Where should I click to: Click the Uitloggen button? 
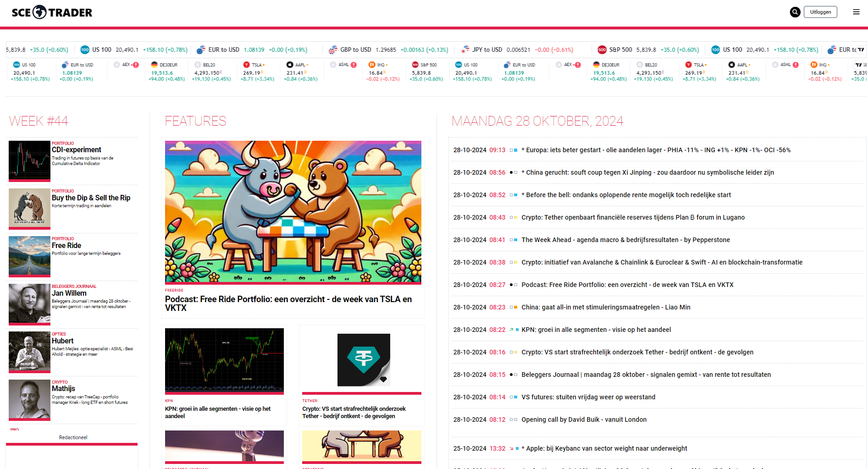[820, 12]
